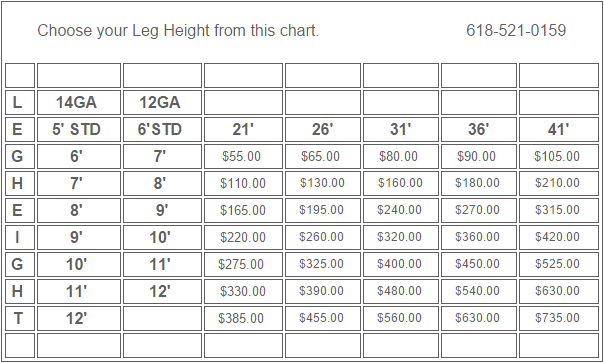The image size is (604, 363).
Task: Click the $560.00 price cell
Action: click(x=401, y=318)
